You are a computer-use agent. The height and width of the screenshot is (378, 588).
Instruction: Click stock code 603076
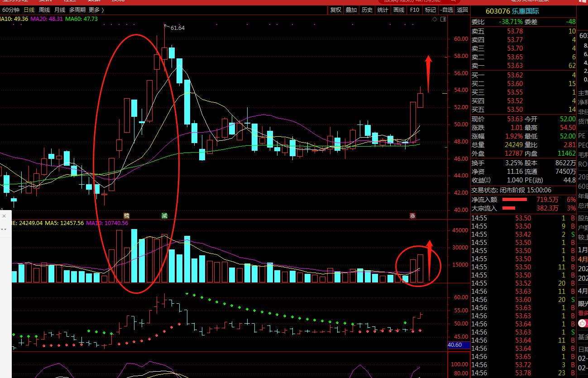497,11
